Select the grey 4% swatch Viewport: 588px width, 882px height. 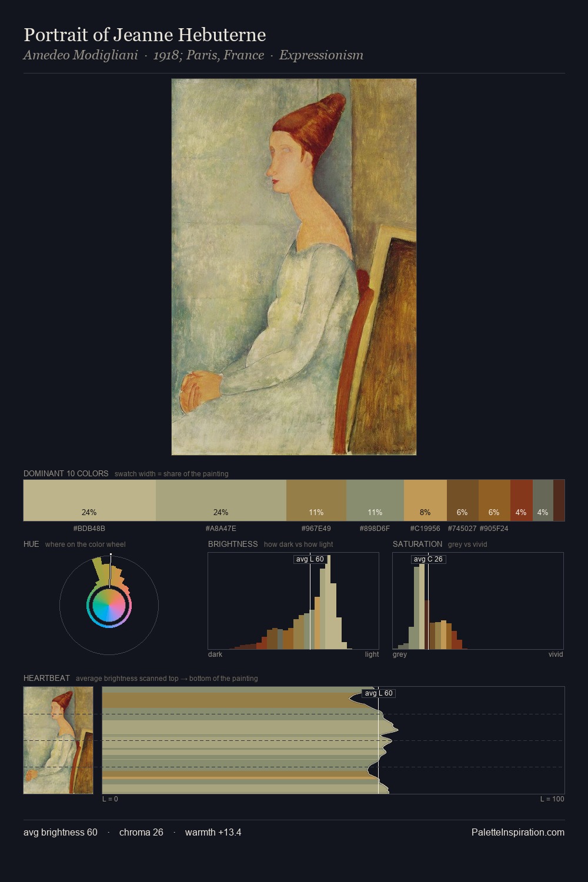pyautogui.click(x=543, y=500)
